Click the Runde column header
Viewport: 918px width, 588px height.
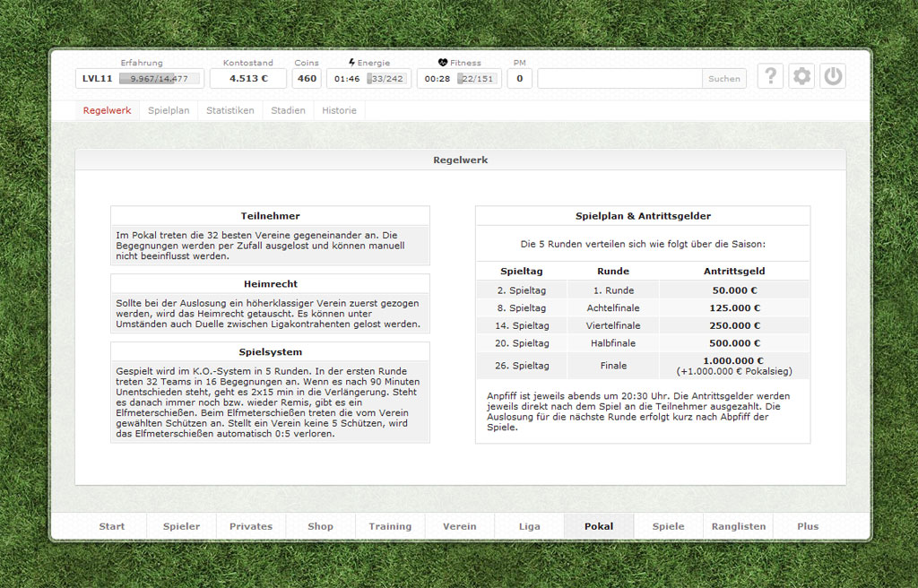click(x=613, y=272)
